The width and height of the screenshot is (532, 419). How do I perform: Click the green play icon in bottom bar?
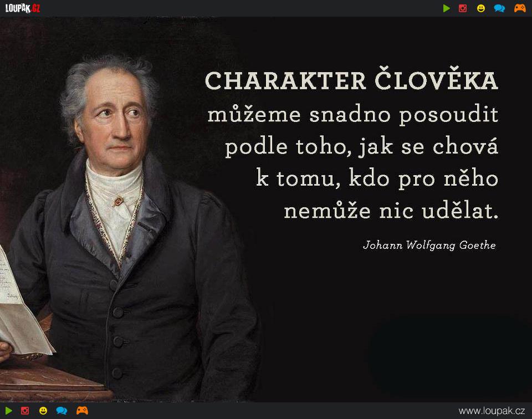9,411
